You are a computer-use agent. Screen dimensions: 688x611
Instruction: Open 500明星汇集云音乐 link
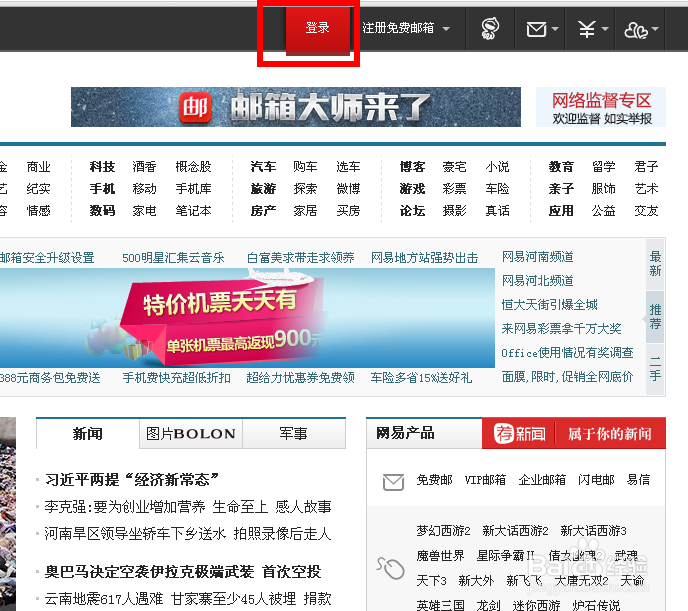coord(173,257)
